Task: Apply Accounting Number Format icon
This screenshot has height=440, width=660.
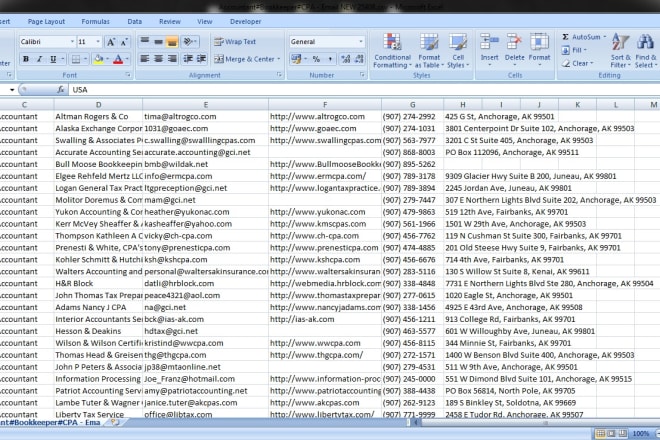Action: (296, 59)
